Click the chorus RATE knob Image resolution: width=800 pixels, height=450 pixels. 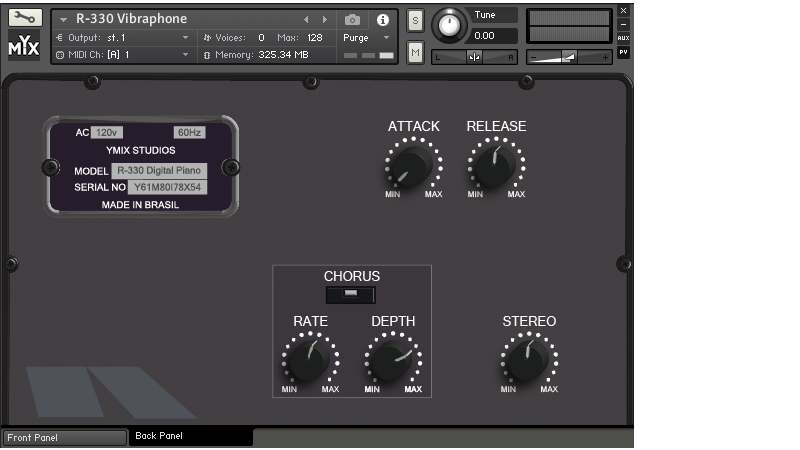click(309, 360)
